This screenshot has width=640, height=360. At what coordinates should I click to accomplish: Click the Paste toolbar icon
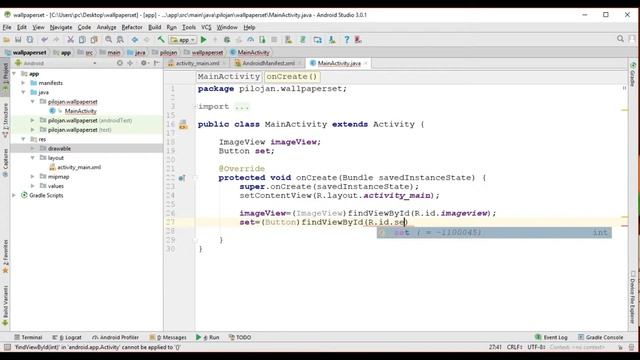click(x=94, y=40)
